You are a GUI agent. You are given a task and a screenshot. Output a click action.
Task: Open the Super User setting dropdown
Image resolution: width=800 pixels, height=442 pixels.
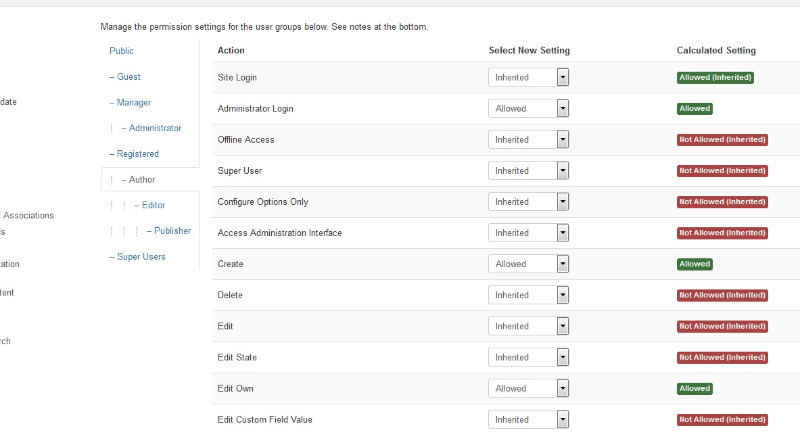(x=528, y=171)
